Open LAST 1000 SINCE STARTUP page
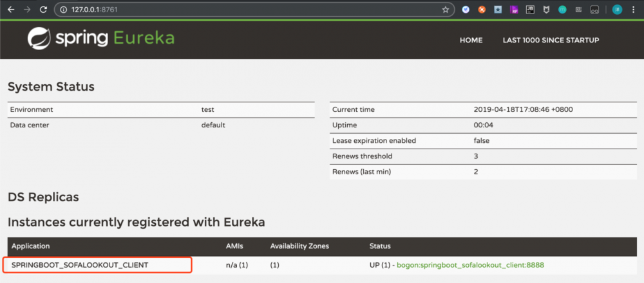Viewport: 644px width, 283px height. [551, 40]
